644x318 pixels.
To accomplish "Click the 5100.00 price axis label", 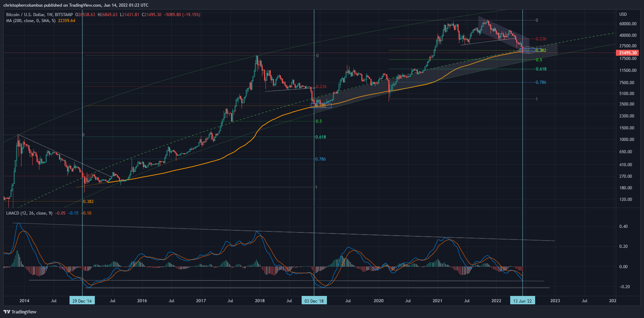I will tap(627, 94).
